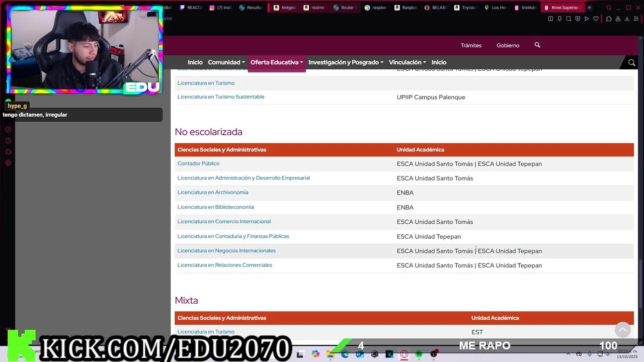Show hidden system tray icons chevron
644x362 pixels.
(568, 354)
